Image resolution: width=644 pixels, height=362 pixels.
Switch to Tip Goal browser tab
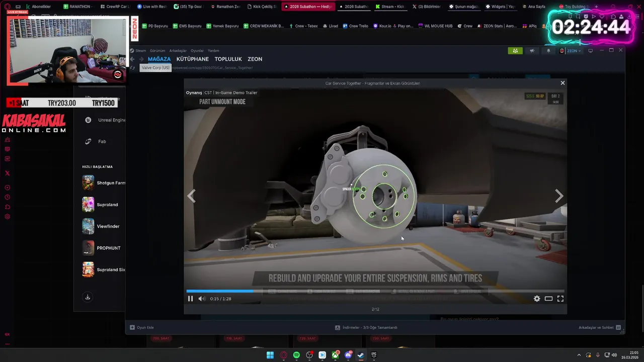[188, 7]
